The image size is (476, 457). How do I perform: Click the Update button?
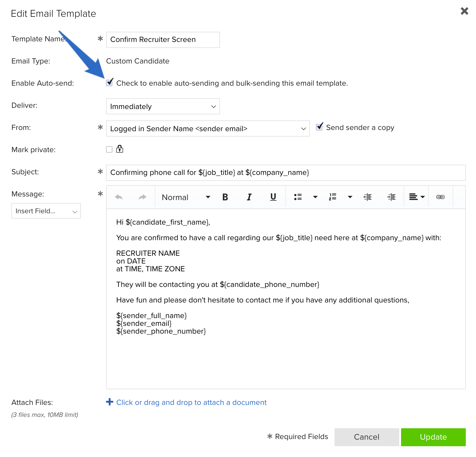click(x=433, y=437)
